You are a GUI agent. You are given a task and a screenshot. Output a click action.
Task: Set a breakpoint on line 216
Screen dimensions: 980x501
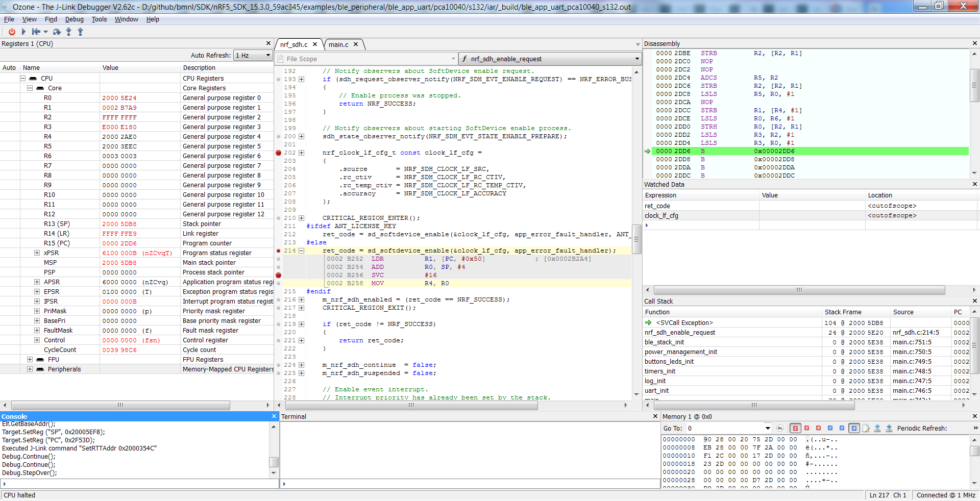(x=278, y=300)
